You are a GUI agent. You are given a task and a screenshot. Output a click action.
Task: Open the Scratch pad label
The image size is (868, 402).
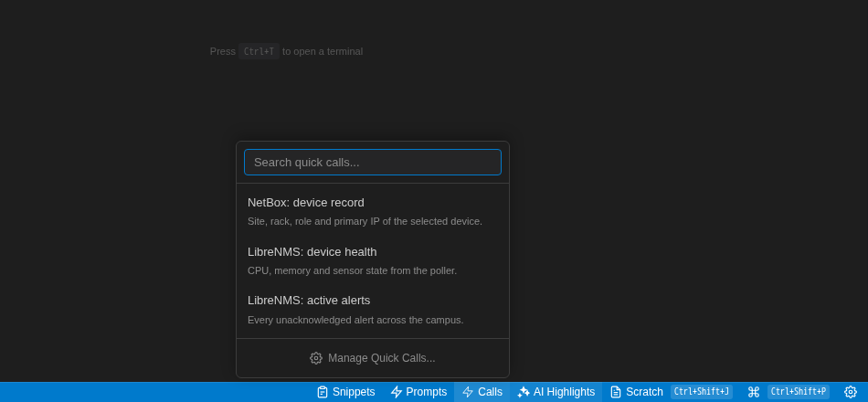tap(644, 392)
